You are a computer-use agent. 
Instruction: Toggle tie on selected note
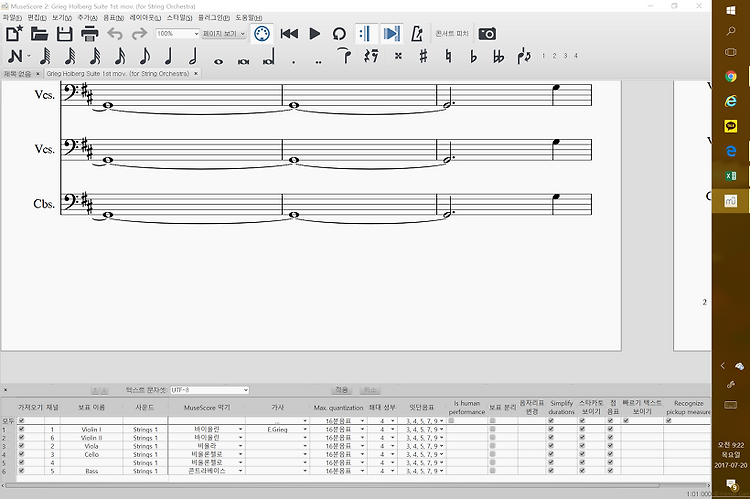344,55
